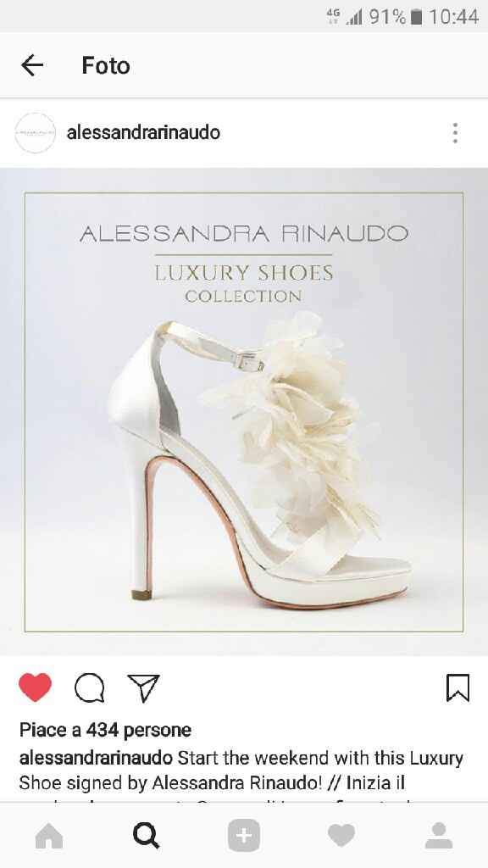Tap the 4G signal icon in the status bar
The height and width of the screenshot is (868, 488).
tap(333, 15)
